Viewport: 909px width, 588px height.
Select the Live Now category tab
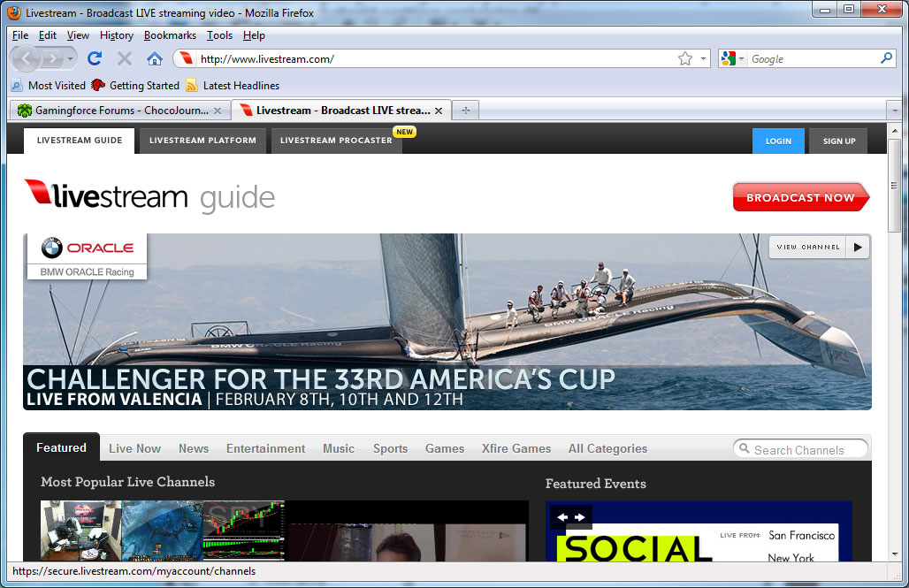tap(134, 448)
